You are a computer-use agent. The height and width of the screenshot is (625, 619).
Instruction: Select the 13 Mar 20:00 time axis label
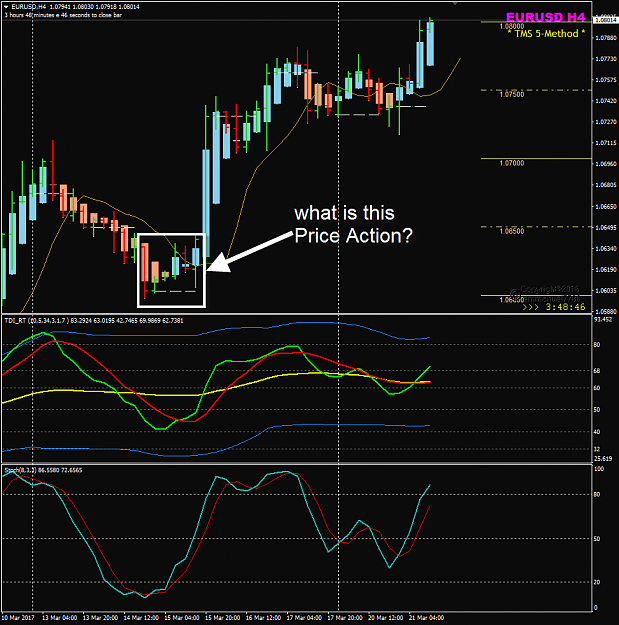click(x=100, y=618)
